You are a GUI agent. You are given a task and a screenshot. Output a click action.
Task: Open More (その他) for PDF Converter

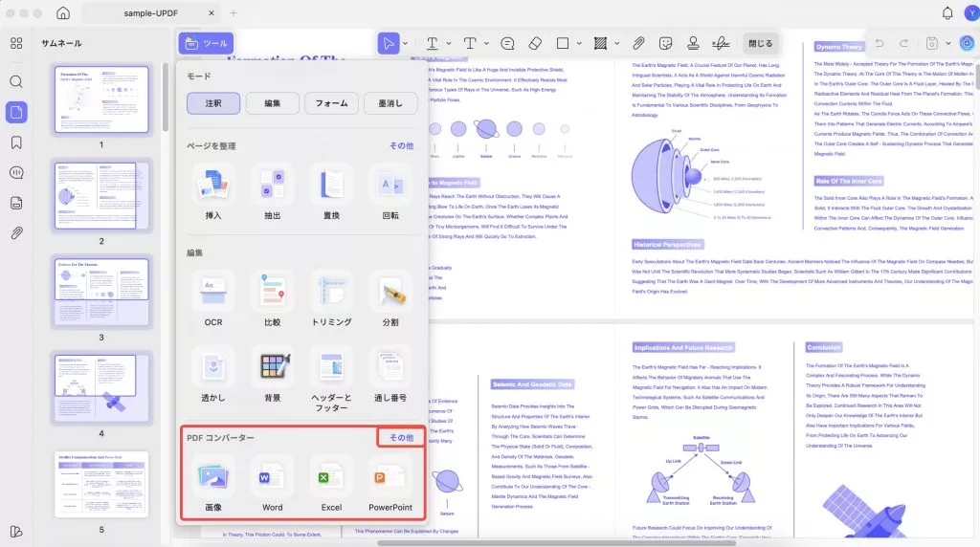point(401,438)
